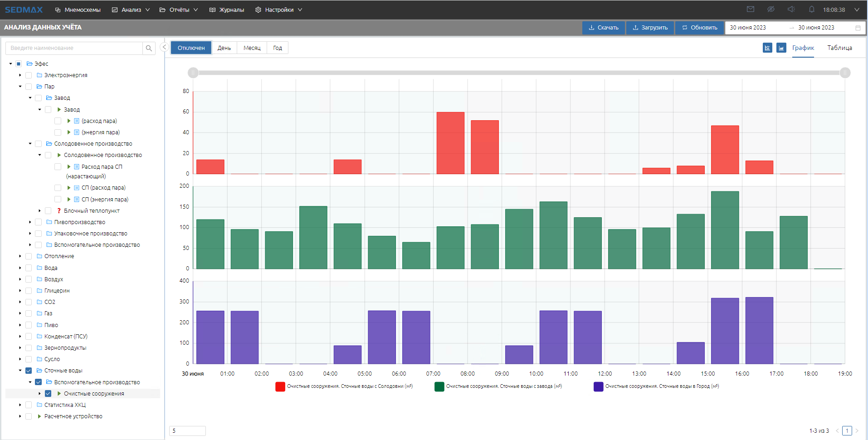Click the right handle of time range slider

pyautogui.click(x=844, y=73)
